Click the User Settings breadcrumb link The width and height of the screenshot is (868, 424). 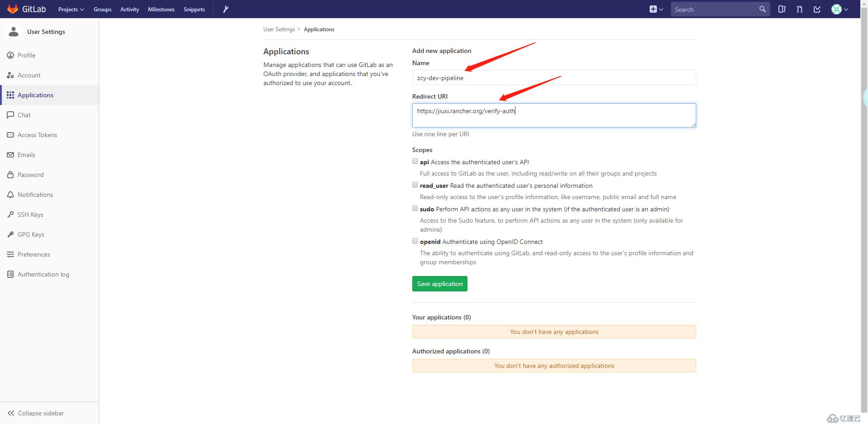pos(279,29)
